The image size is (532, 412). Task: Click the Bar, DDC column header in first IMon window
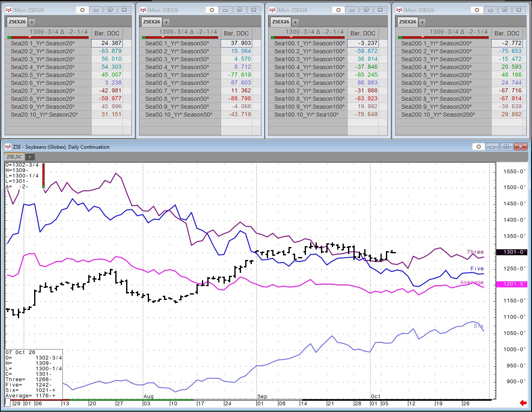point(107,33)
